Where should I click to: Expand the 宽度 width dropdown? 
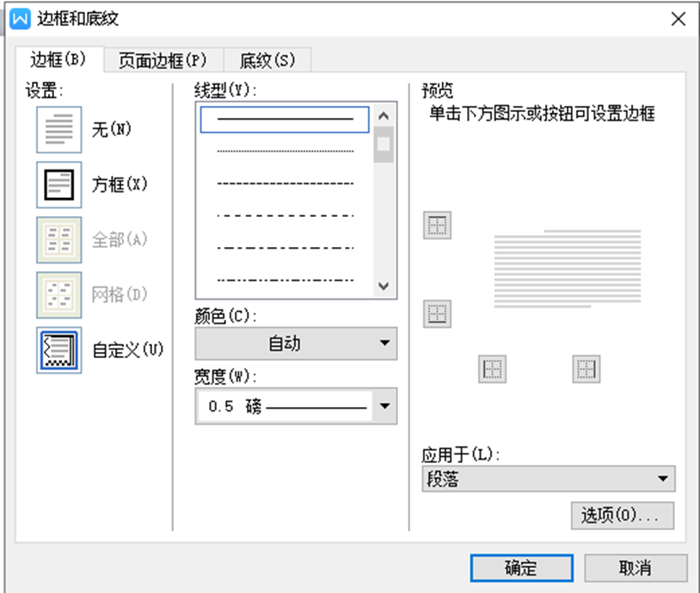pyautogui.click(x=384, y=406)
